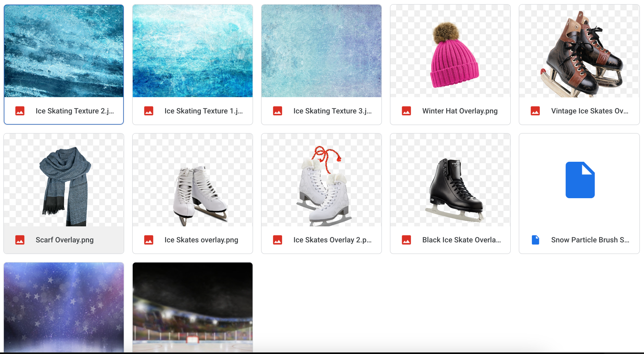Click the file name Snow Particle Brush S...
644x354 pixels.
click(590, 240)
